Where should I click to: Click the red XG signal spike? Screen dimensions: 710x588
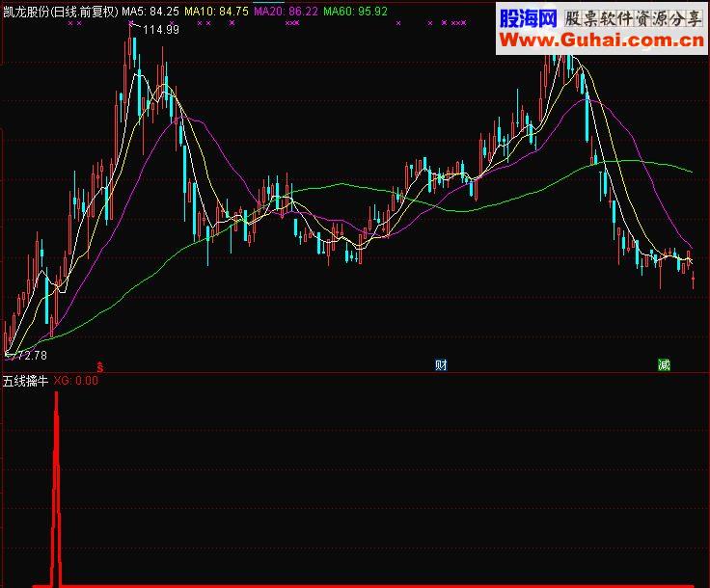(56, 489)
